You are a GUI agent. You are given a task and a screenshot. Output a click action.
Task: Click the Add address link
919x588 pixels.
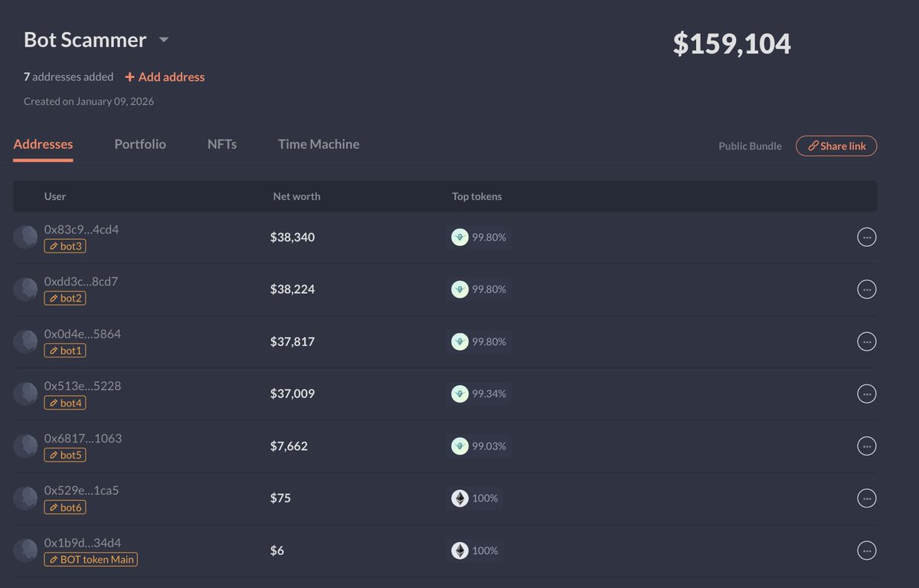coord(165,77)
